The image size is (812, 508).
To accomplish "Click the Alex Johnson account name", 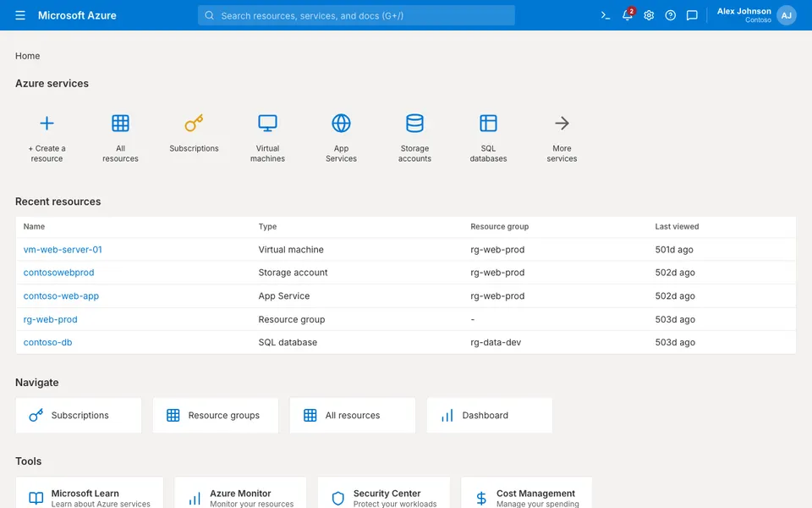I will [743, 11].
